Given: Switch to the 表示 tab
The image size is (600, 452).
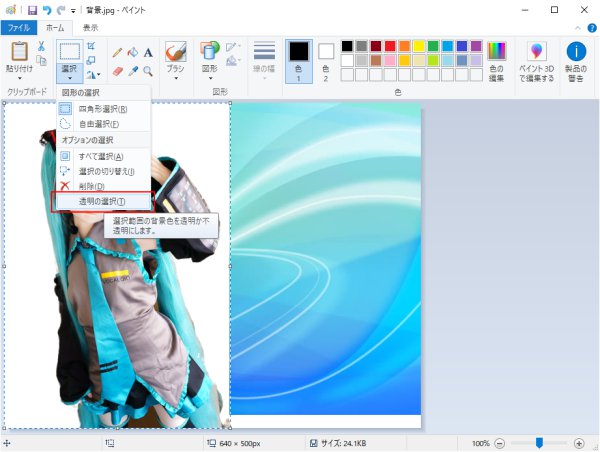Looking at the screenshot, I should coord(91,28).
